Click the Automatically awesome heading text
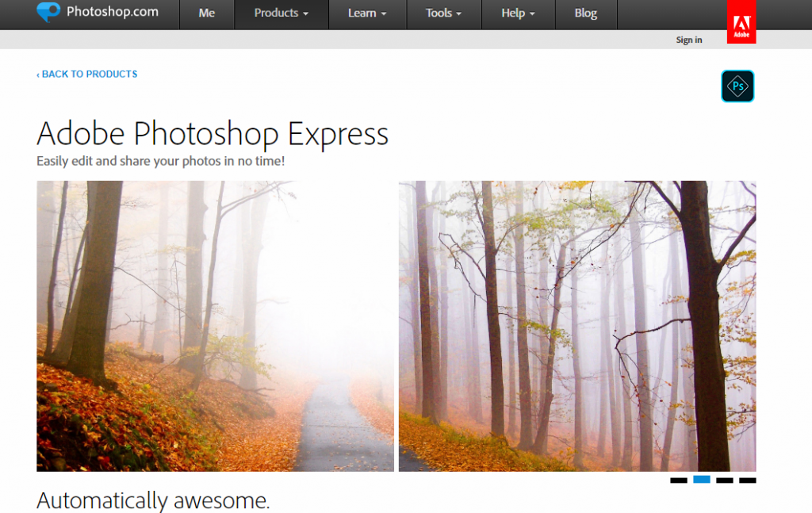812x513 pixels. [152, 500]
